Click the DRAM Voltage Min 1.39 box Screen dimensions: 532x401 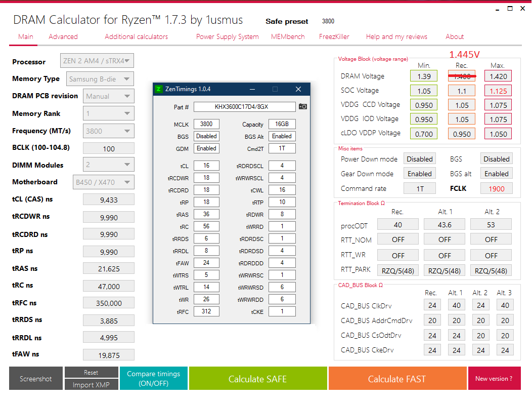click(x=424, y=76)
